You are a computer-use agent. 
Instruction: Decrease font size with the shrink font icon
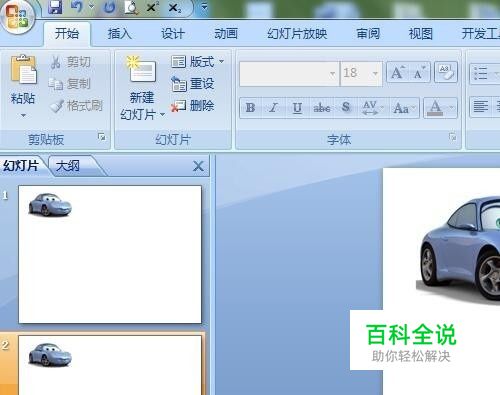pos(419,73)
